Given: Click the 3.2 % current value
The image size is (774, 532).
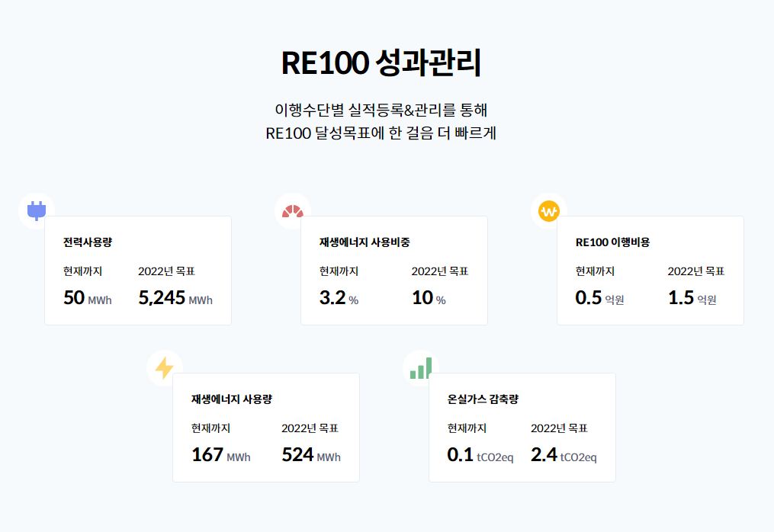Looking at the screenshot, I should tap(339, 298).
